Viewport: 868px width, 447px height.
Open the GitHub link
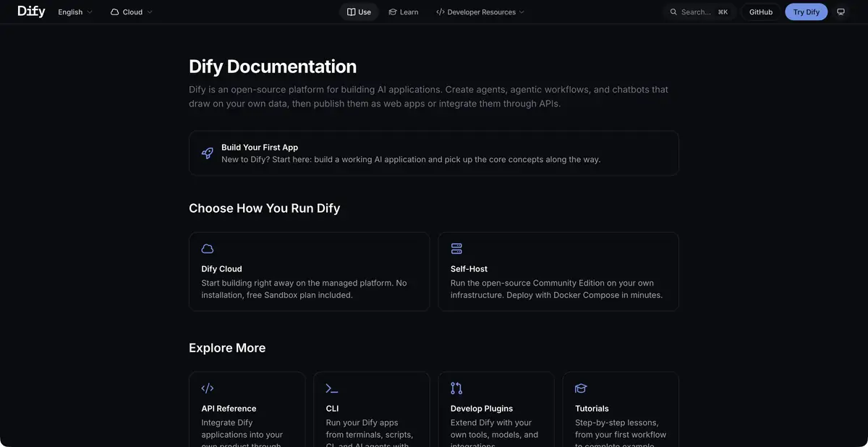761,12
